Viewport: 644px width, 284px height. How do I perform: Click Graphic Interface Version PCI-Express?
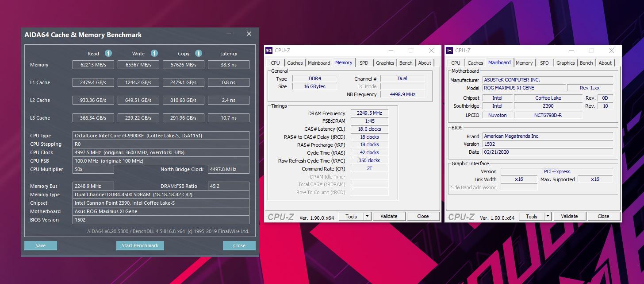tap(557, 171)
